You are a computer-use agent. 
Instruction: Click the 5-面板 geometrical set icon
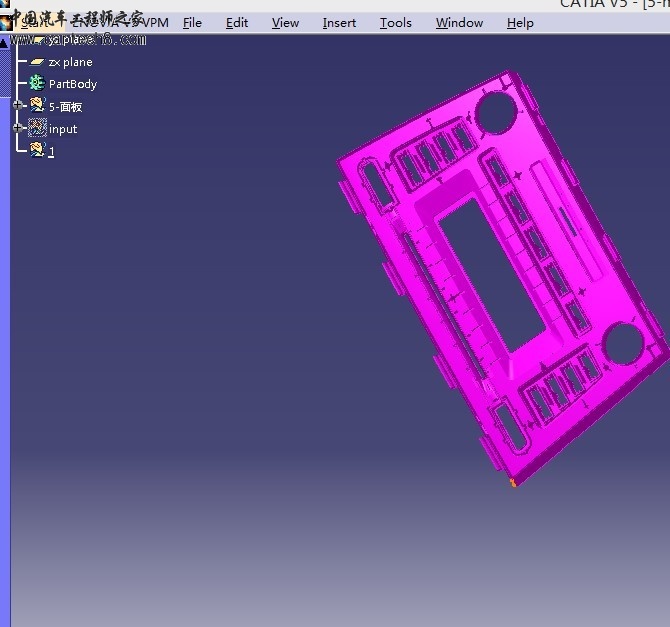37,105
